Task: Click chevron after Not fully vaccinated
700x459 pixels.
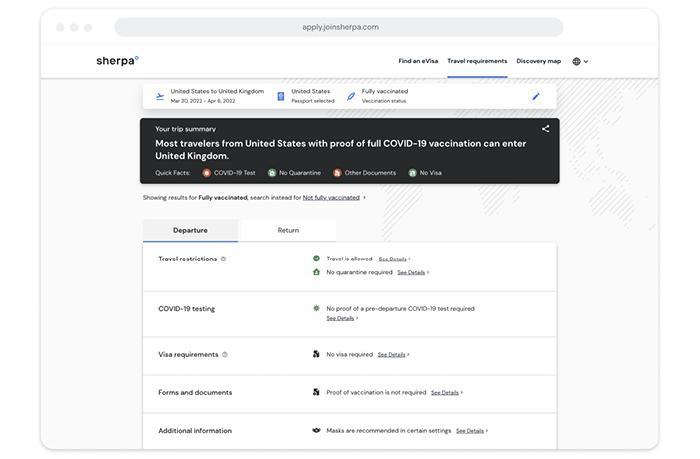Action: pos(364,197)
